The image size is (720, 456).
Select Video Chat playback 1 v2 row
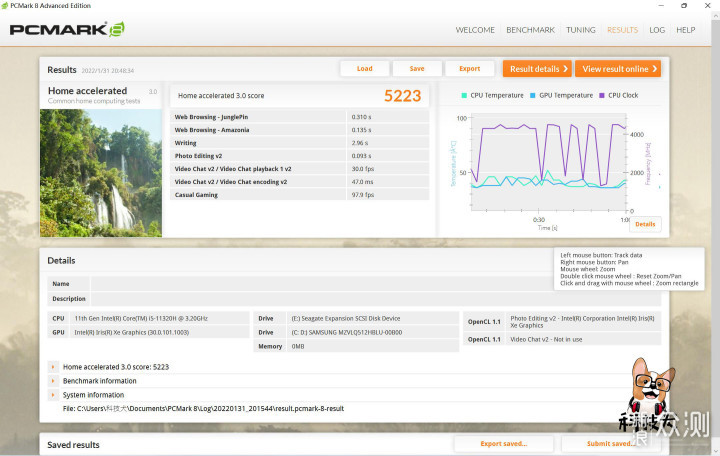299,169
